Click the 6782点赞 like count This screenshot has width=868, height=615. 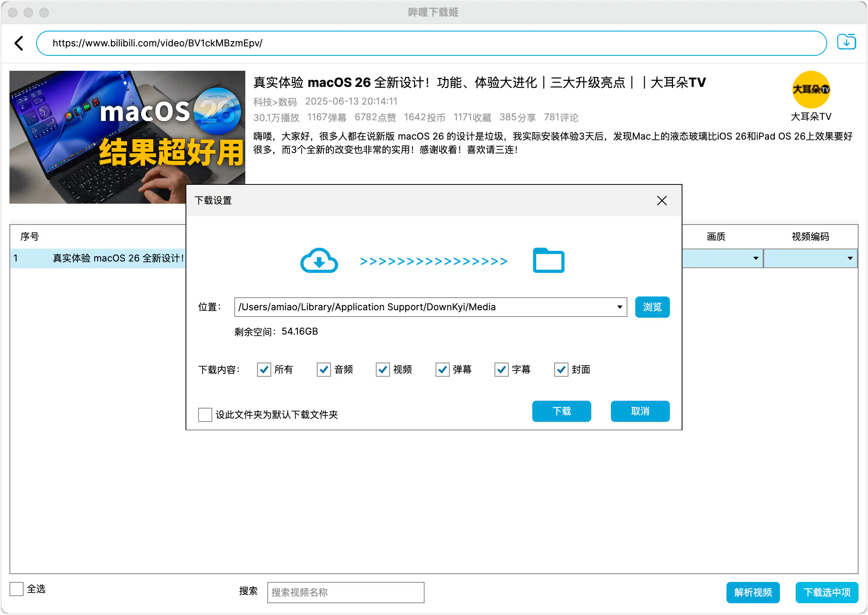pos(375,118)
